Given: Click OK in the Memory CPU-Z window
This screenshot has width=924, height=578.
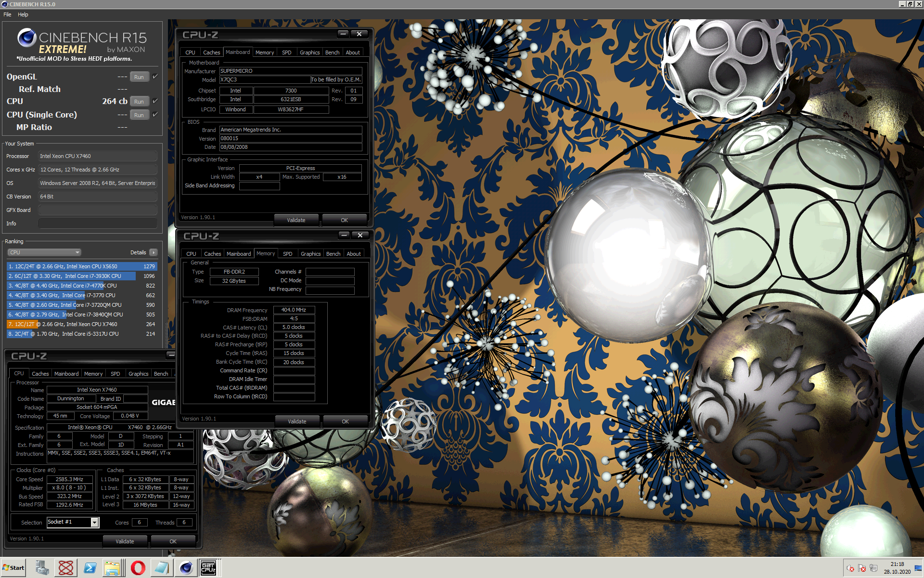Looking at the screenshot, I should pos(345,421).
